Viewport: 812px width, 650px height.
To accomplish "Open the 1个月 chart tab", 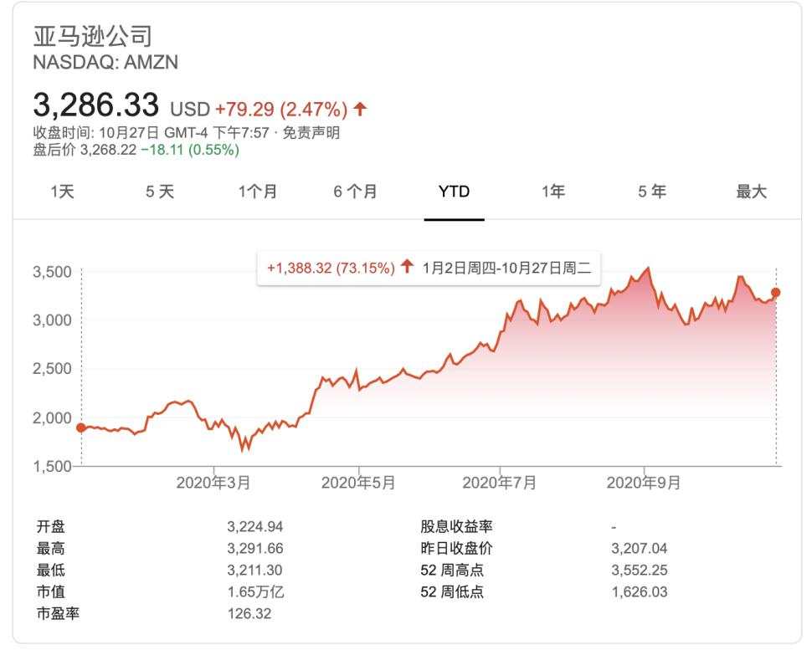I will 257,192.
